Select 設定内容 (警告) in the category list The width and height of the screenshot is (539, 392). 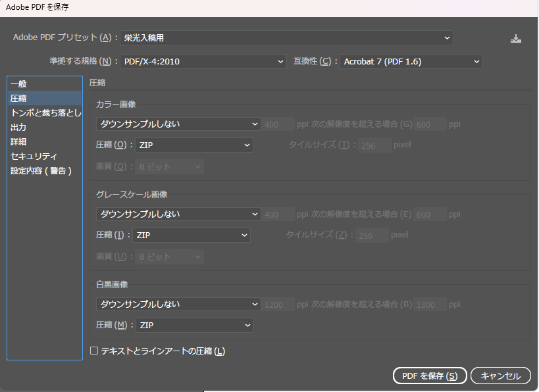[44, 170]
